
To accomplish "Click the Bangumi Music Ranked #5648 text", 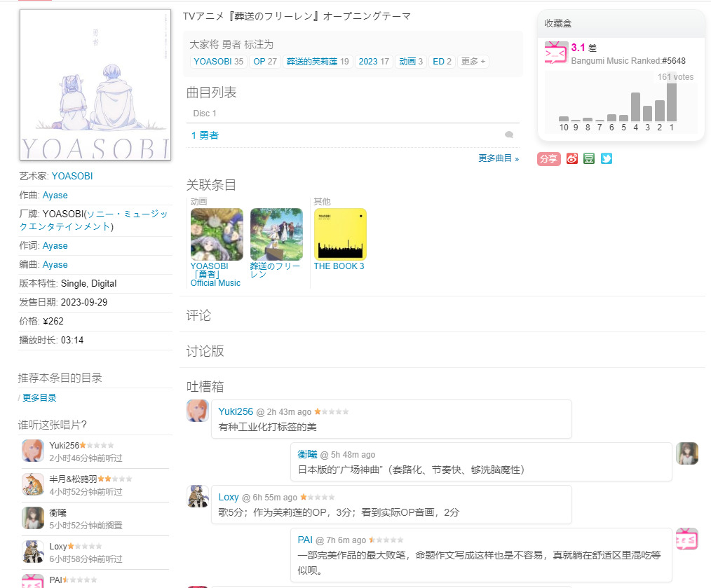I will [628, 61].
